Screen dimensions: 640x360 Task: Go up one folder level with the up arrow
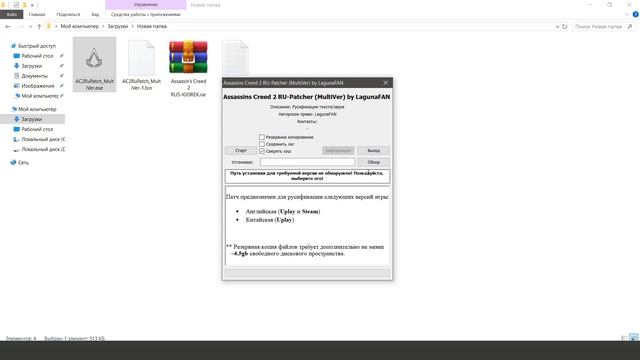click(39, 27)
